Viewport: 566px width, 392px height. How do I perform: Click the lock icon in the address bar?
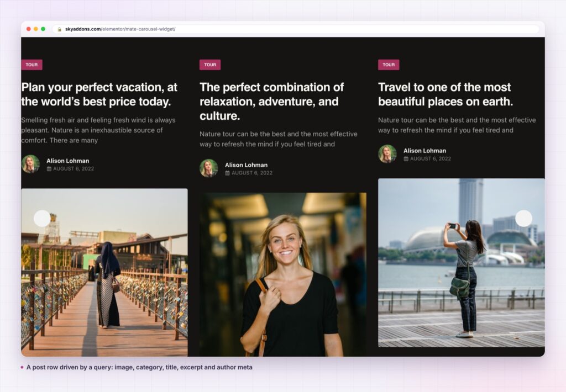coord(60,29)
